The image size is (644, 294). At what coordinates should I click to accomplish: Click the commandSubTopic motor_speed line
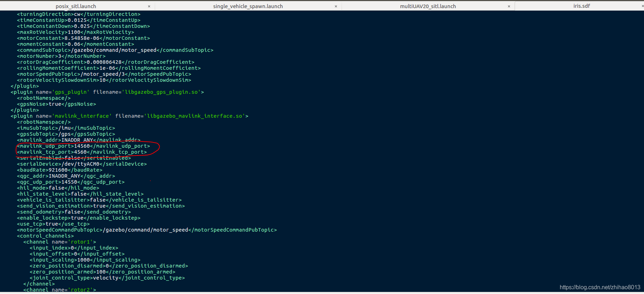(x=115, y=50)
